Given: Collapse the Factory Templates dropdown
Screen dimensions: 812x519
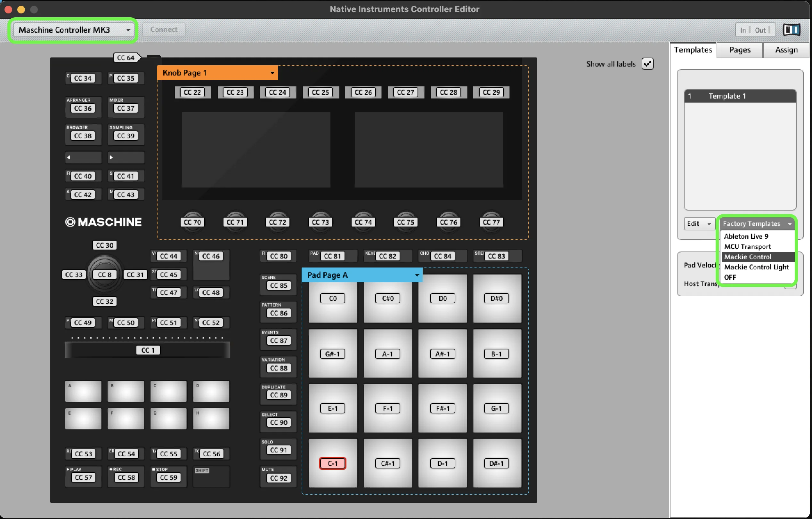Looking at the screenshot, I should pos(757,223).
